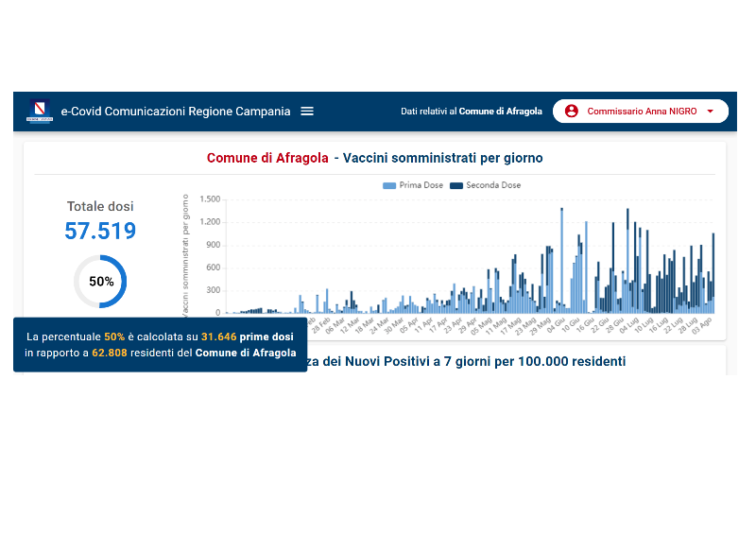Click the Seconda Dose legend text
The width and height of the screenshot is (756, 535).
[x=493, y=185]
